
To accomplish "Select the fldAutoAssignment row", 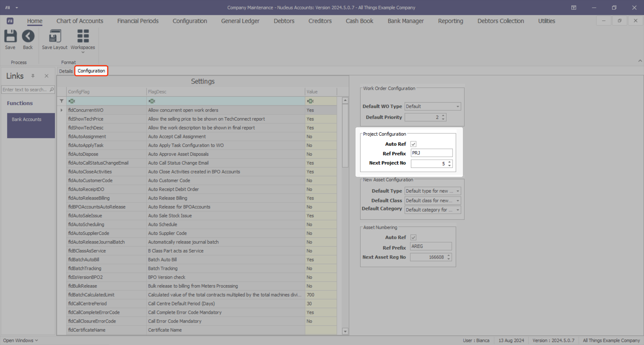I will (x=202, y=137).
